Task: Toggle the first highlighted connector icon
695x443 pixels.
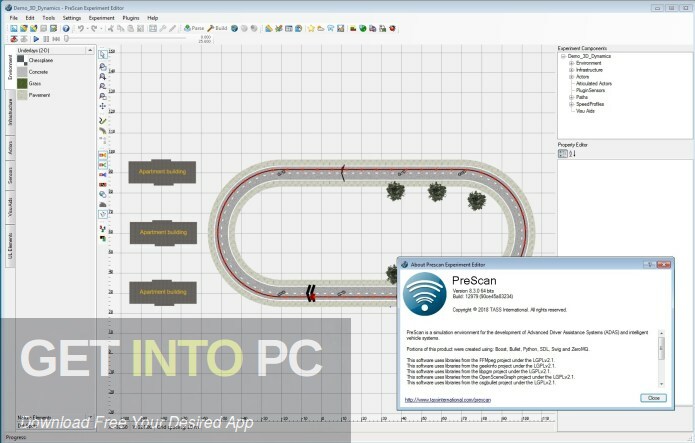Action: (x=103, y=155)
